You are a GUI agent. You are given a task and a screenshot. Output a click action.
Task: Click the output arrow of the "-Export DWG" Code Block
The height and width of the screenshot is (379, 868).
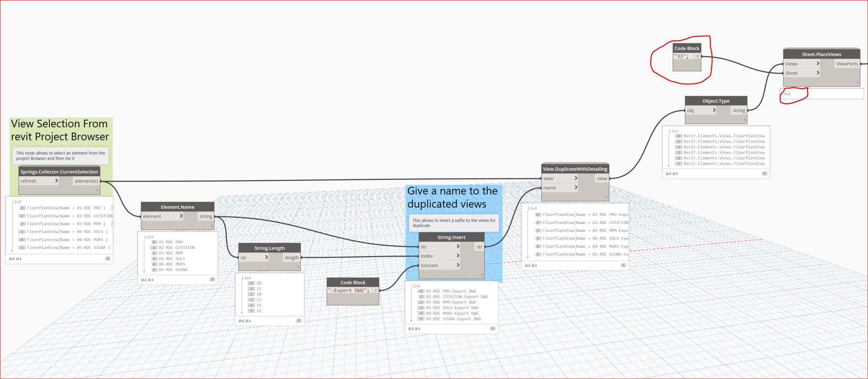376,290
